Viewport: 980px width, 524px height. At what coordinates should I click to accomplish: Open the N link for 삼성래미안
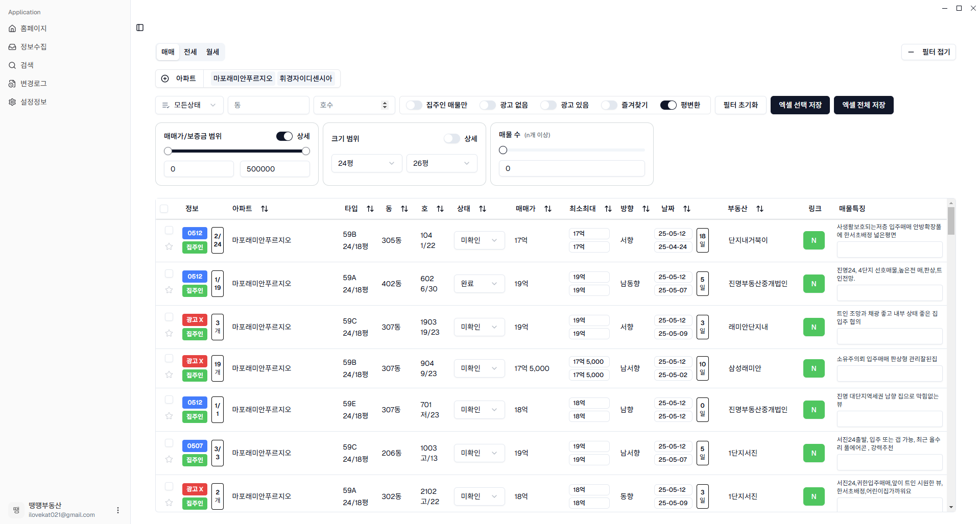pos(814,368)
